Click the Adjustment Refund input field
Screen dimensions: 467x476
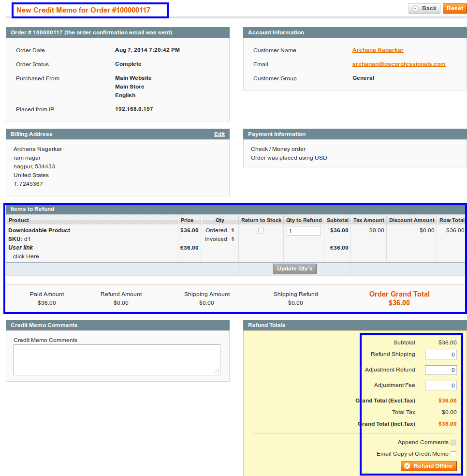(440, 370)
